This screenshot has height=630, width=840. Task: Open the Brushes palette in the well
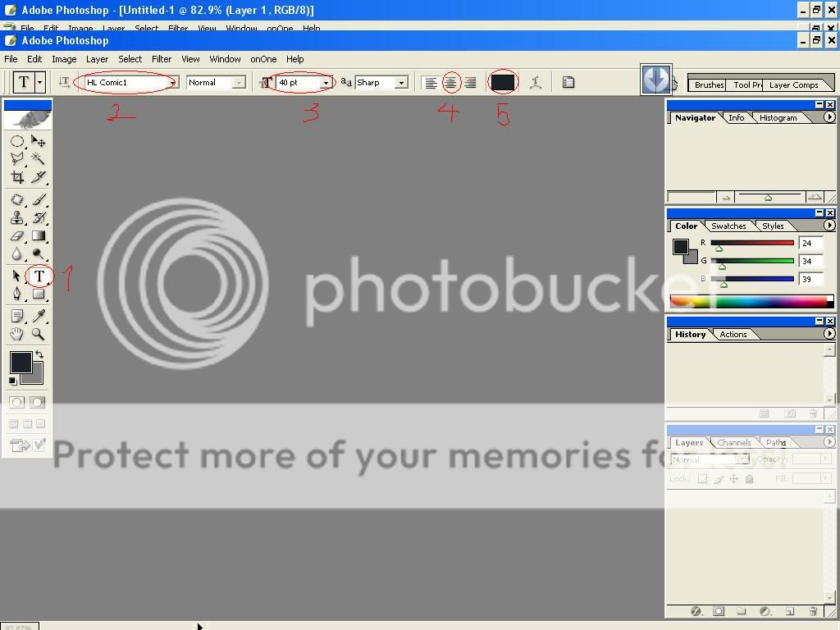coord(710,84)
